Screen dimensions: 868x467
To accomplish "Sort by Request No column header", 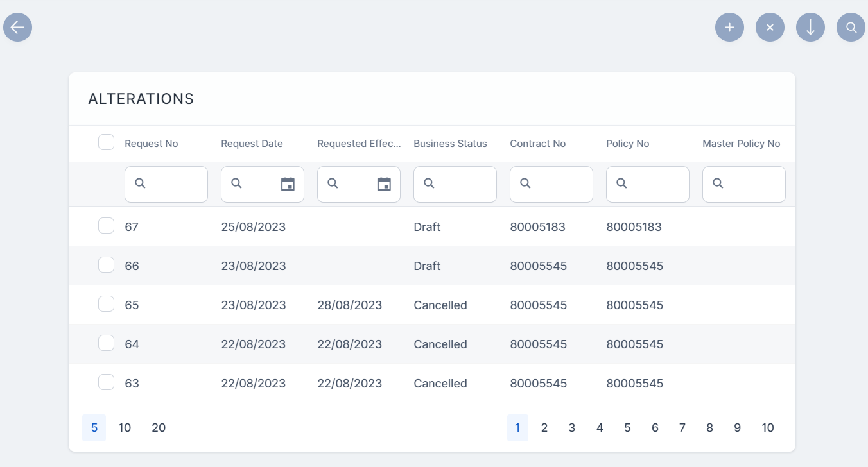I will click(151, 144).
